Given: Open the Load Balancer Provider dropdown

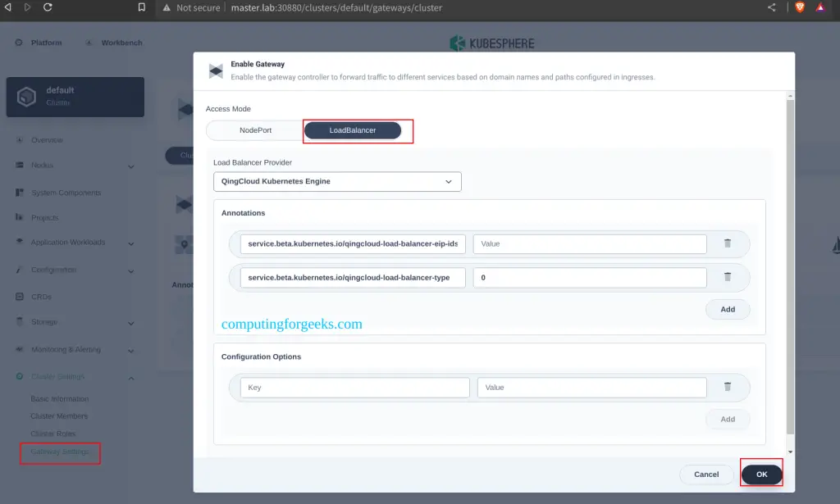Looking at the screenshot, I should click(x=337, y=181).
